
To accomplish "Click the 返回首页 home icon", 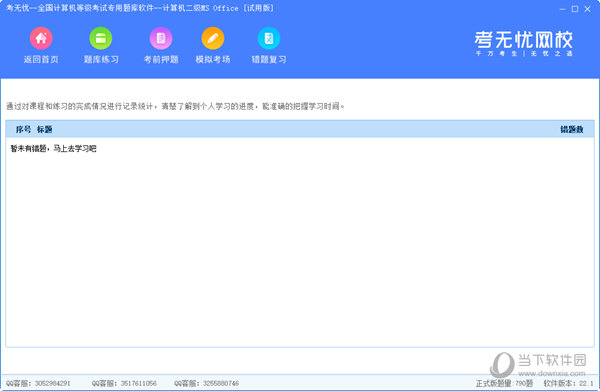I will point(41,38).
